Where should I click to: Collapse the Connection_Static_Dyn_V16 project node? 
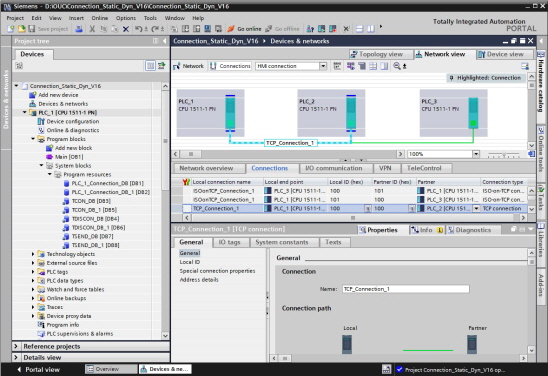[x=16, y=86]
